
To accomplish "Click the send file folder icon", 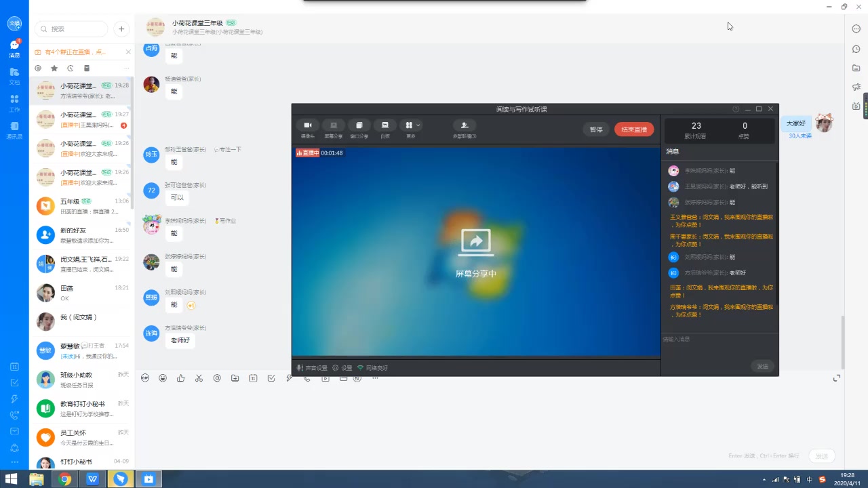I will click(x=235, y=378).
